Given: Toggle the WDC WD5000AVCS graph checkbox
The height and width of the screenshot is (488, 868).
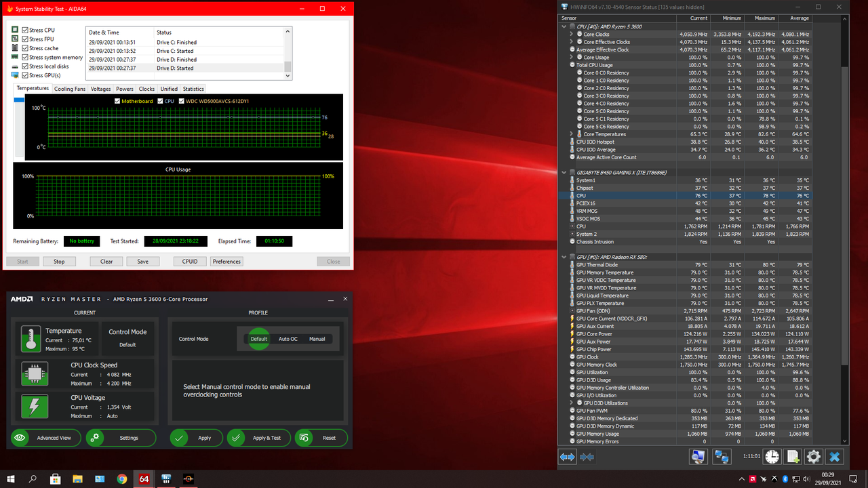Looking at the screenshot, I should coord(180,101).
